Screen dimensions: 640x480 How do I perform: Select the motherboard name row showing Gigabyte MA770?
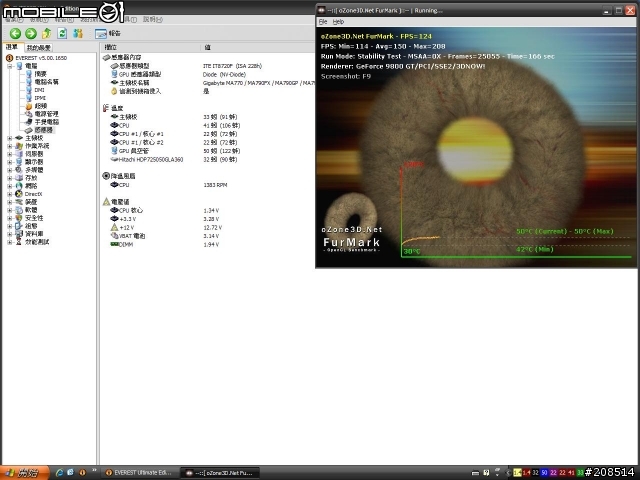[208, 83]
